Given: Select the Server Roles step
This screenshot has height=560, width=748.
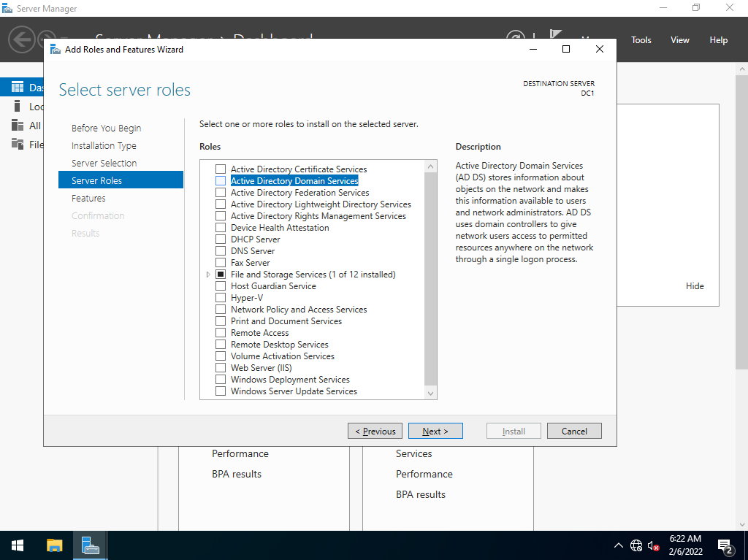Looking at the screenshot, I should [121, 180].
